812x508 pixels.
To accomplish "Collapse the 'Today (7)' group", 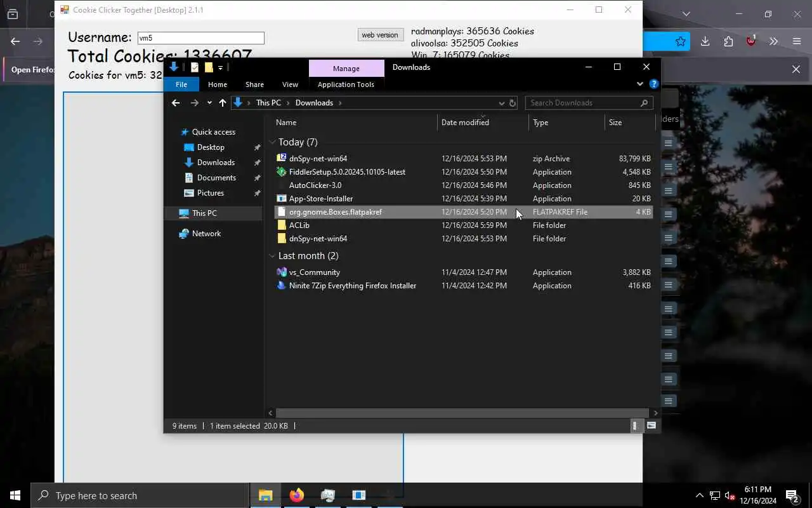I will 272,142.
